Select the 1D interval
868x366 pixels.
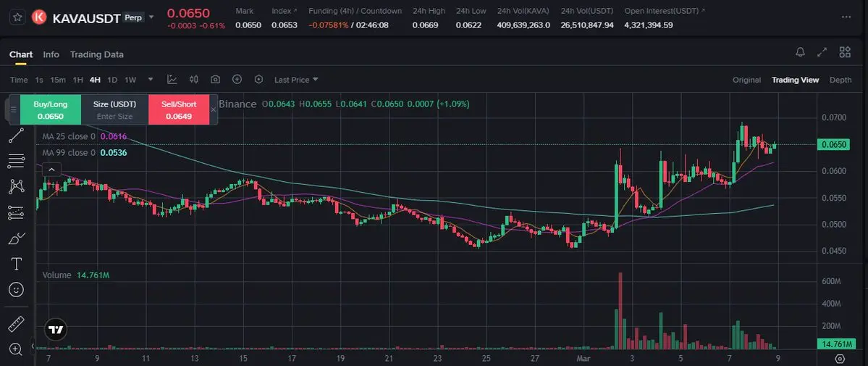pyautogui.click(x=112, y=80)
